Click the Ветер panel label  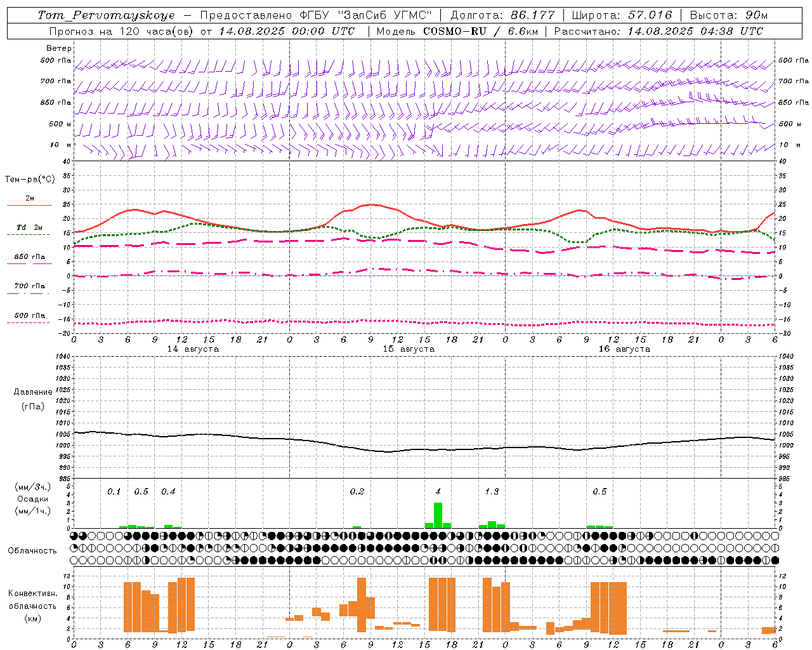coord(59,48)
